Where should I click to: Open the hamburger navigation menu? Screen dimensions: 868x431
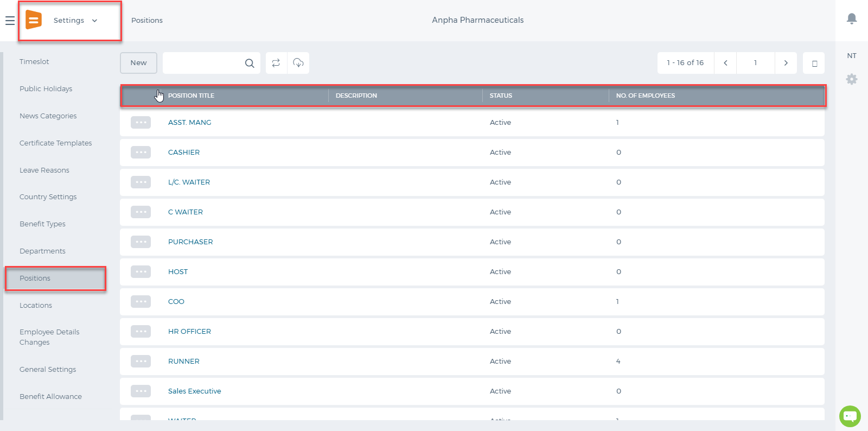(x=10, y=21)
